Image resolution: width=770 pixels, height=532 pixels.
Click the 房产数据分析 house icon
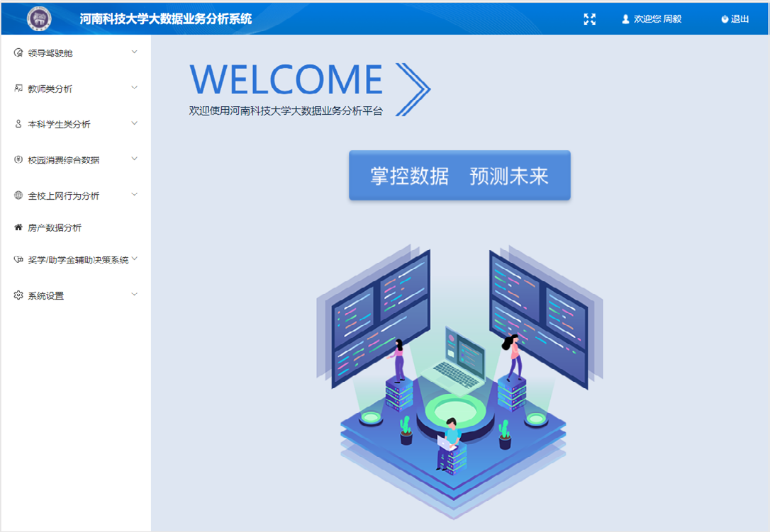pyautogui.click(x=18, y=227)
